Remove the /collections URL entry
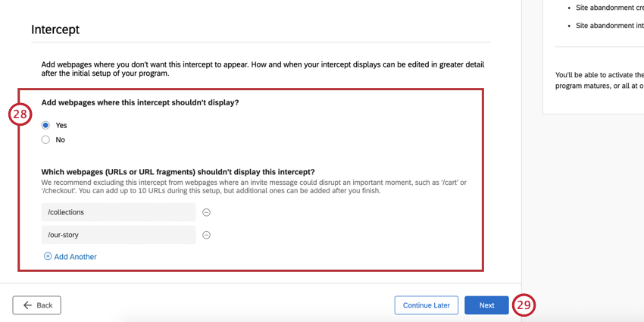 (x=207, y=212)
